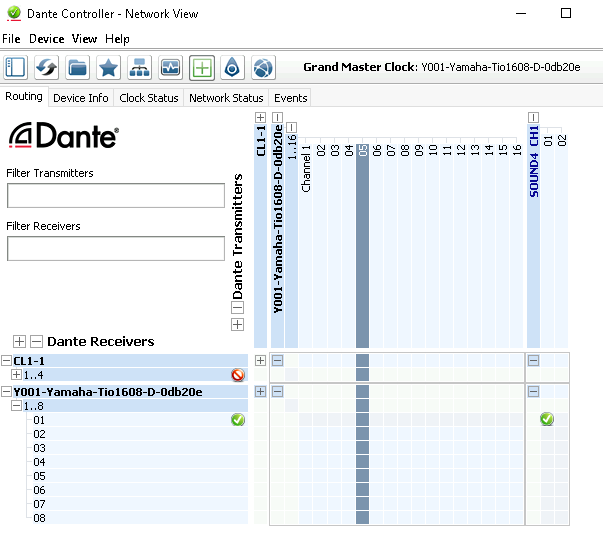Expand the CL1-1 transmitter column
Image resolution: width=603 pixels, height=551 pixels.
[x=260, y=117]
